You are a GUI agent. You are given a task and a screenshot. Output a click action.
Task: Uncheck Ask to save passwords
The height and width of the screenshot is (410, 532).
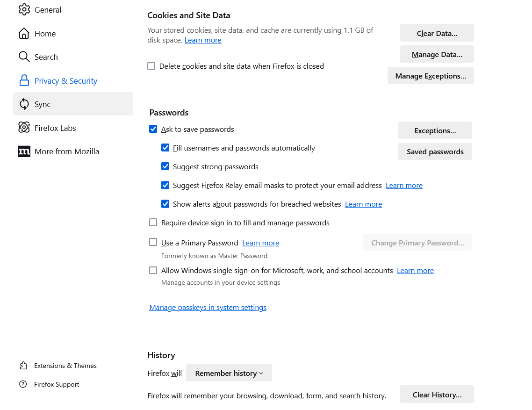pos(153,129)
